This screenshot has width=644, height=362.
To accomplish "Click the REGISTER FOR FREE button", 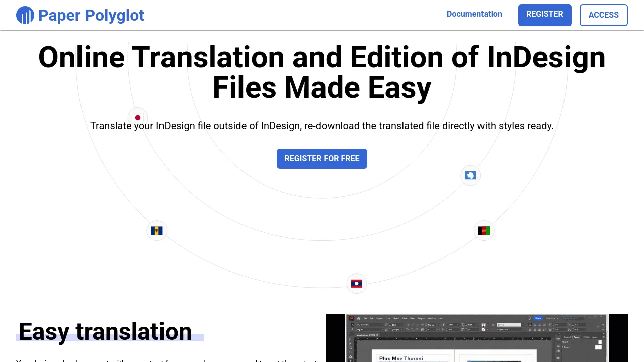I will (x=322, y=159).
